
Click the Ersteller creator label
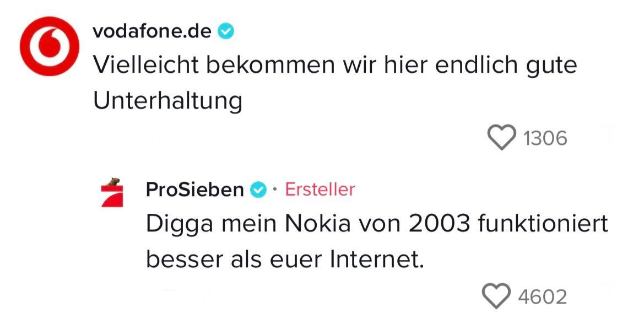(320, 190)
